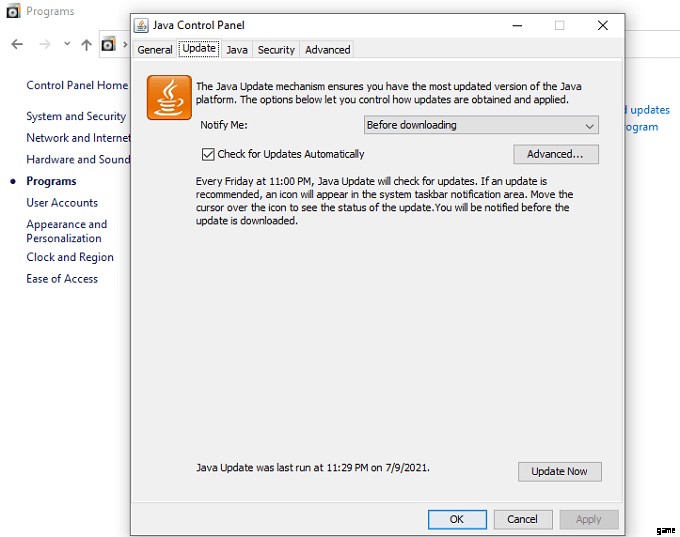Uncheck Check for Updates Automatically
This screenshot has width=680, height=537.
point(208,154)
